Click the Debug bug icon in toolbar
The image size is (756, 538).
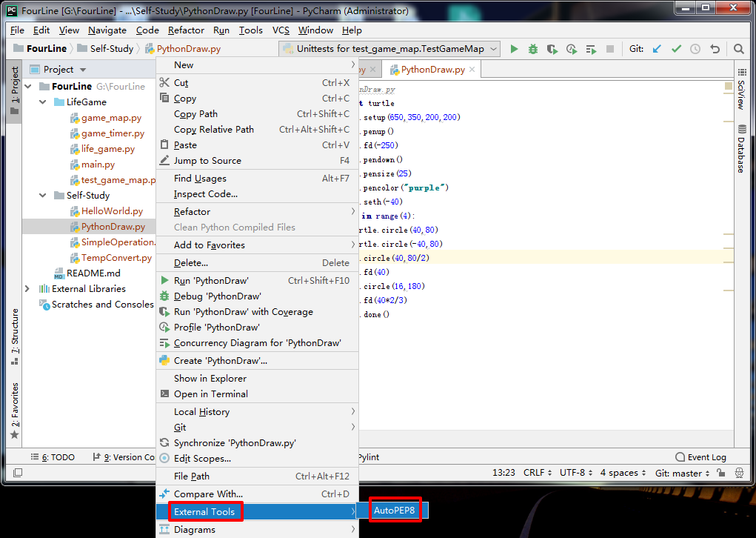[x=533, y=49]
